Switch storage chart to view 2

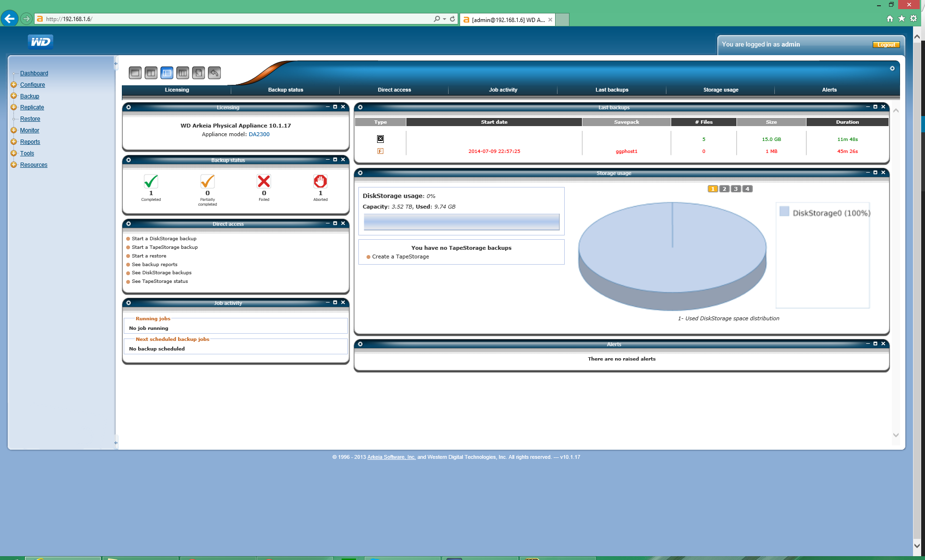pyautogui.click(x=724, y=189)
